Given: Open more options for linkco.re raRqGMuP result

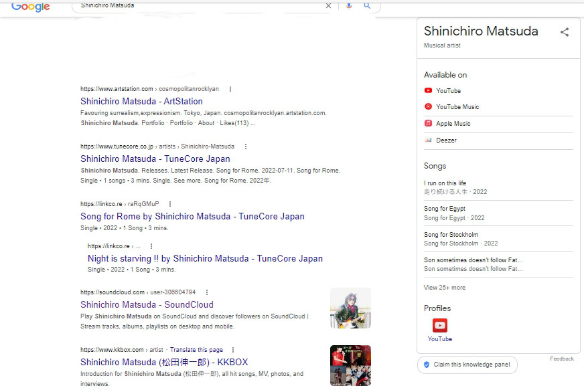Looking at the screenshot, I should [x=170, y=204].
